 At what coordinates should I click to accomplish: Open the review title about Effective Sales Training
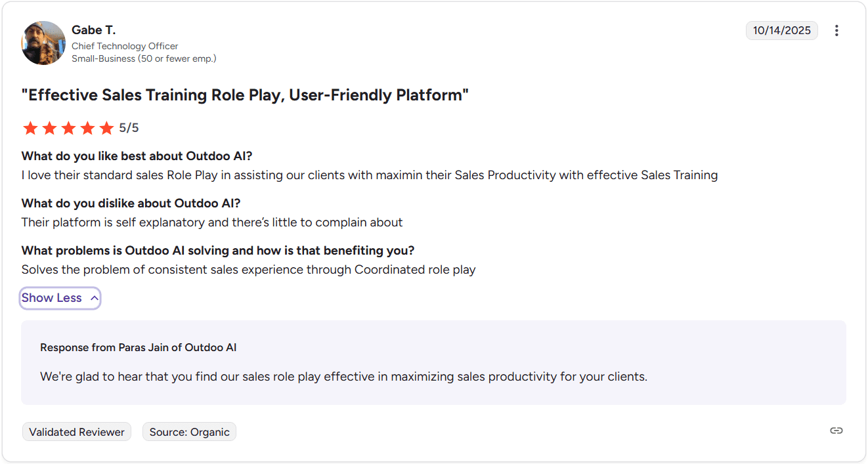click(245, 95)
